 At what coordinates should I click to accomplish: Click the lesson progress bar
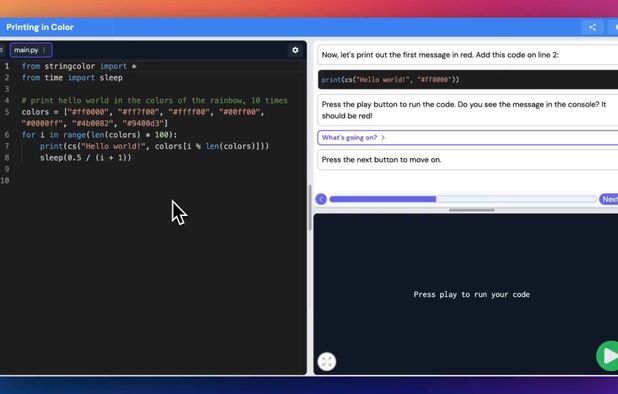point(463,199)
